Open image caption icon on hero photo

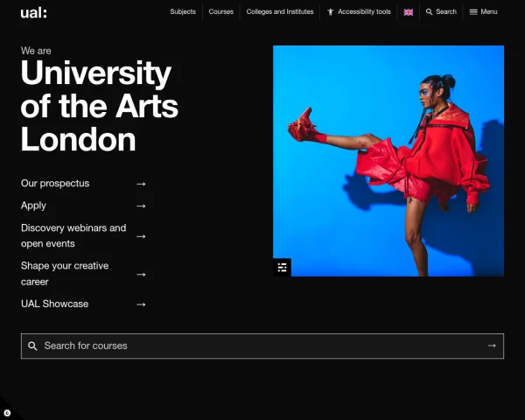[282, 267]
